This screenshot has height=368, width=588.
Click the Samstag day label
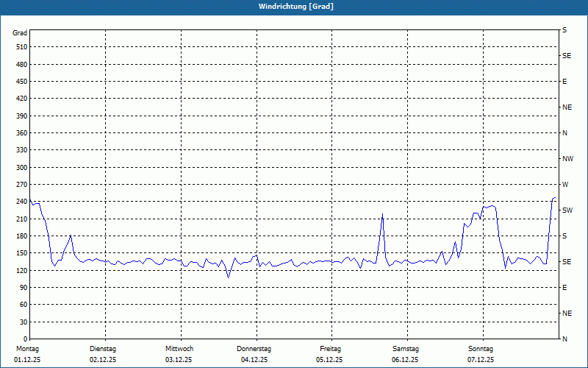click(405, 349)
